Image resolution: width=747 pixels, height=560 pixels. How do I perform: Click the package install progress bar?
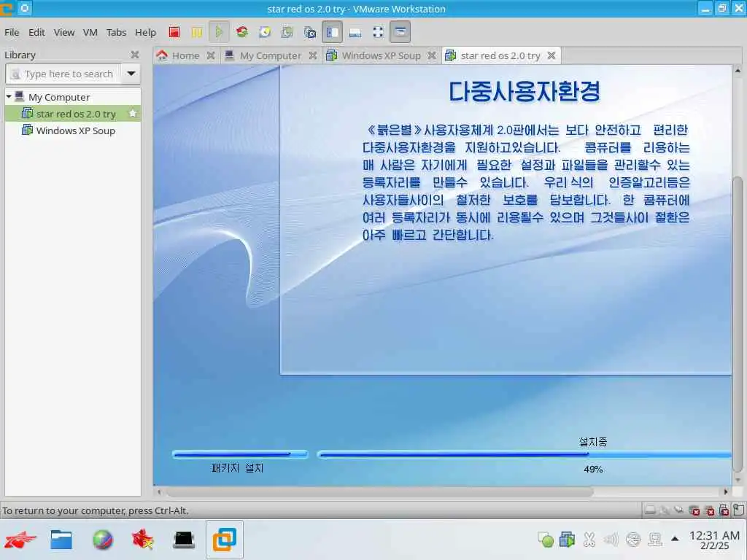coord(240,454)
